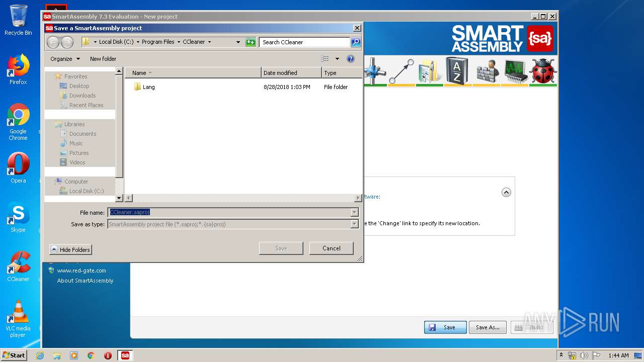
Task: Launch the Firefox desktop shortcut
Action: point(18,69)
